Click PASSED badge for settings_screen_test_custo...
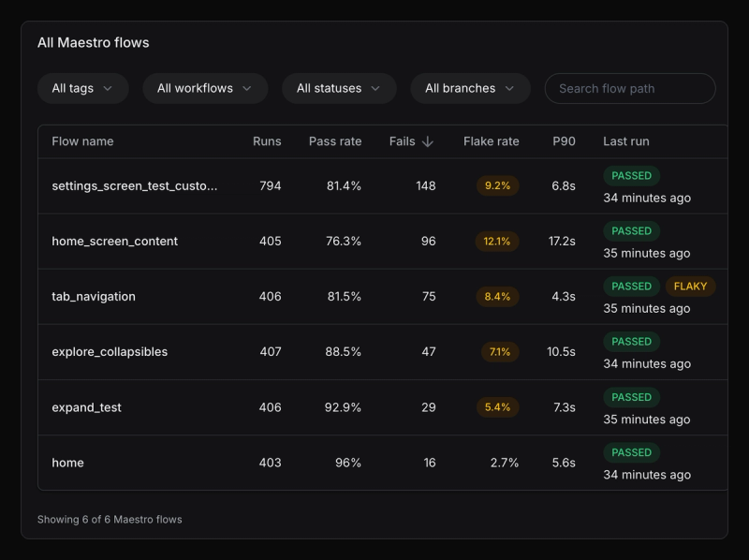 click(x=631, y=175)
